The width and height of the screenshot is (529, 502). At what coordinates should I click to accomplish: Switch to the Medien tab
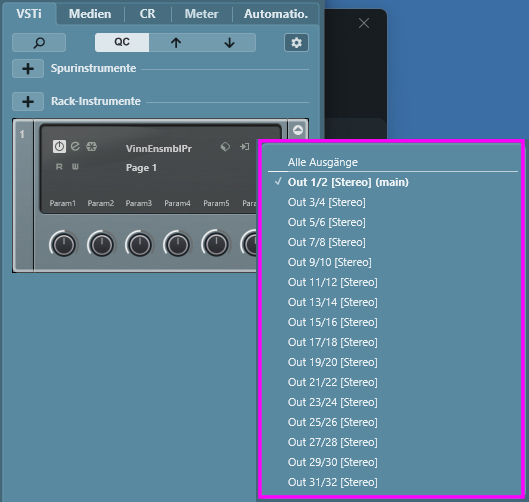click(x=90, y=14)
